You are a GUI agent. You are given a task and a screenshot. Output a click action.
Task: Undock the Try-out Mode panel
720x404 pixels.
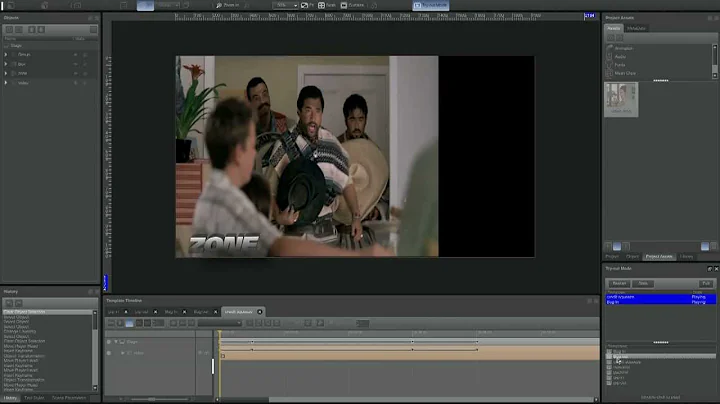[709, 269]
